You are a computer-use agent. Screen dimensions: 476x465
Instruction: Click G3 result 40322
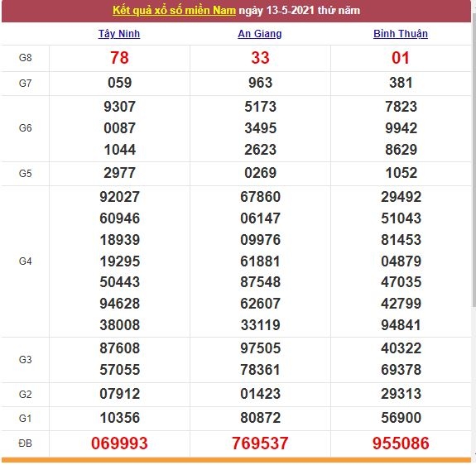pyautogui.click(x=401, y=348)
